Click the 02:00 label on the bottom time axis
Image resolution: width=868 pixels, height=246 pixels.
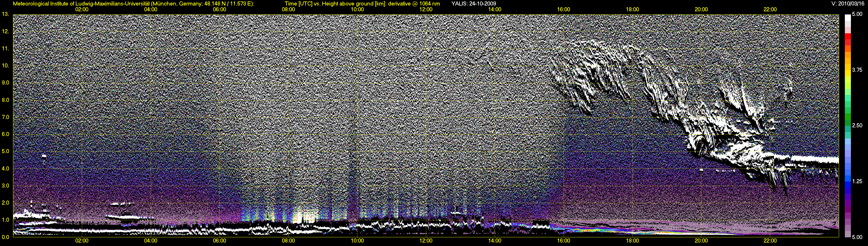(82, 241)
